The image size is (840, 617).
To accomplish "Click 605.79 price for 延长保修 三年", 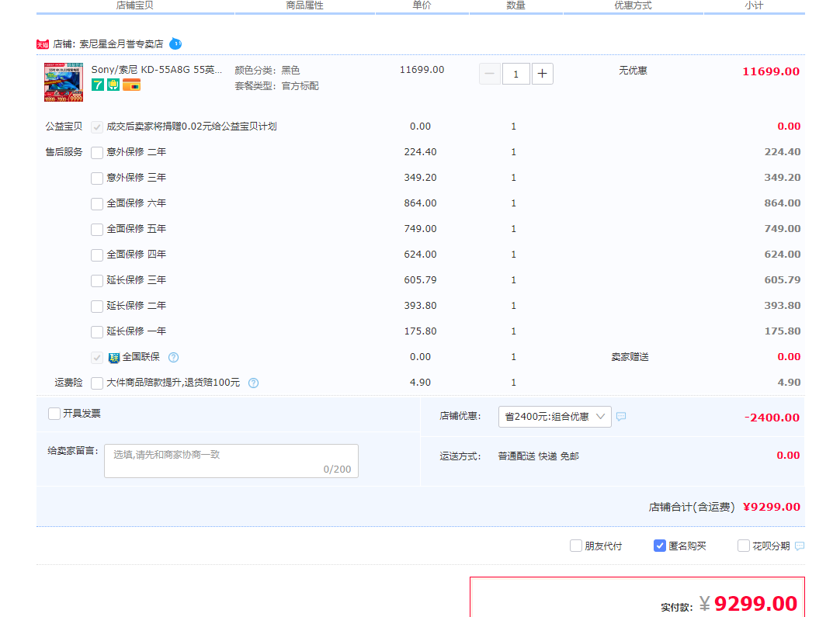I will tap(420, 279).
